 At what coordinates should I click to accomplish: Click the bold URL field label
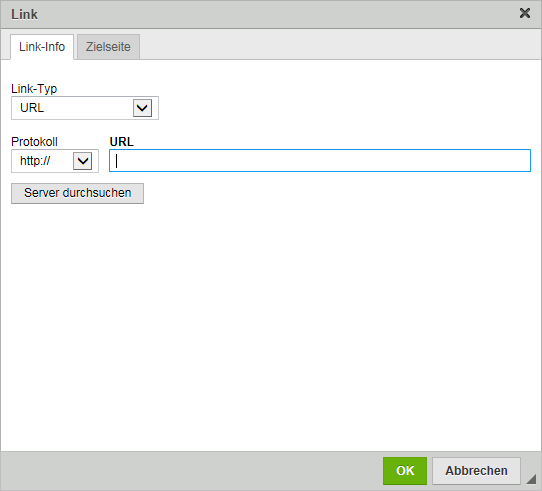tap(121, 142)
